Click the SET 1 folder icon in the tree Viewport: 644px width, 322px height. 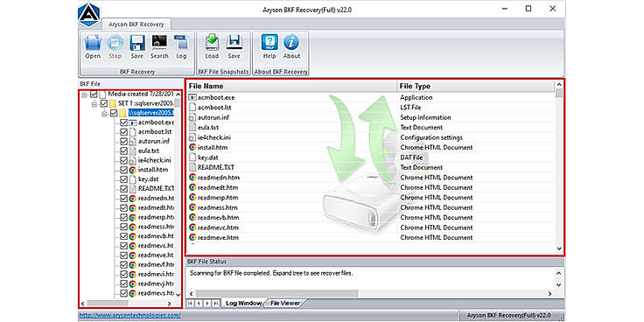113,103
